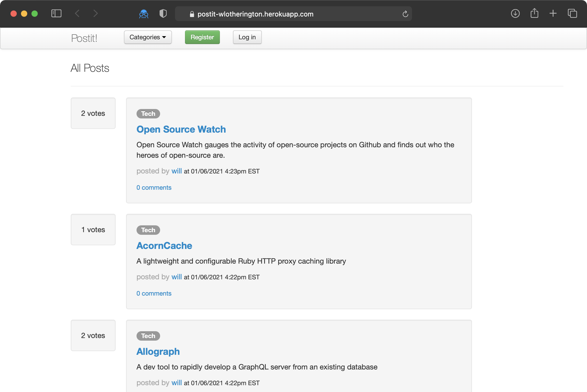The height and width of the screenshot is (392, 587).
Task: Open the AcornCache post title
Action: [x=164, y=246]
